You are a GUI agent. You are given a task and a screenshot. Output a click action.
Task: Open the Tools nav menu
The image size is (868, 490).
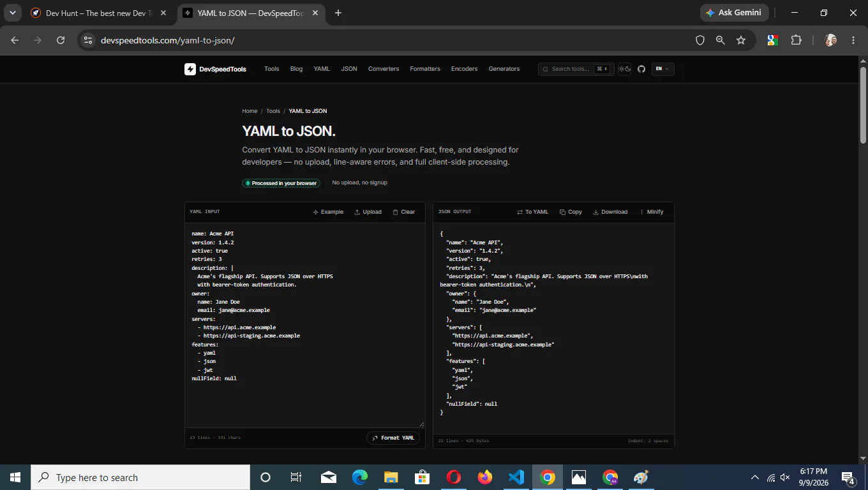tap(272, 69)
